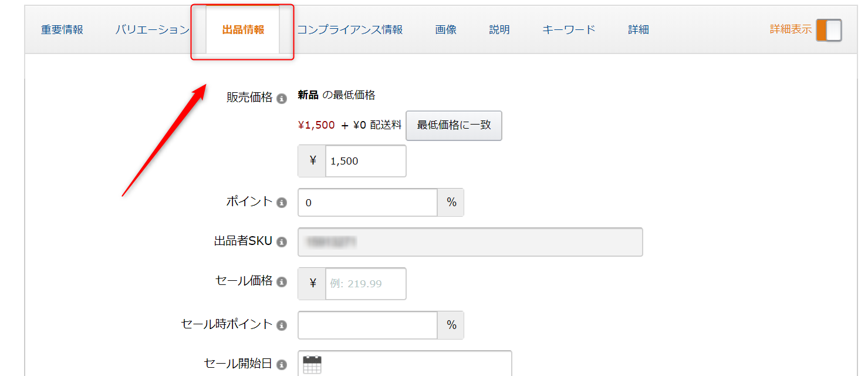868x376 pixels.
Task: Open the セール開始日 calendar icon
Action: (312, 365)
